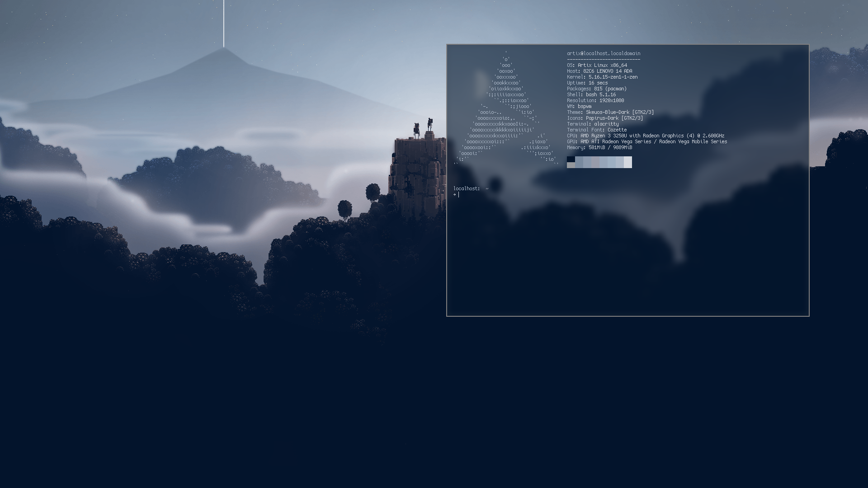868x488 pixels.
Task: Click the Terminal: alacritty line
Action: click(x=593, y=124)
